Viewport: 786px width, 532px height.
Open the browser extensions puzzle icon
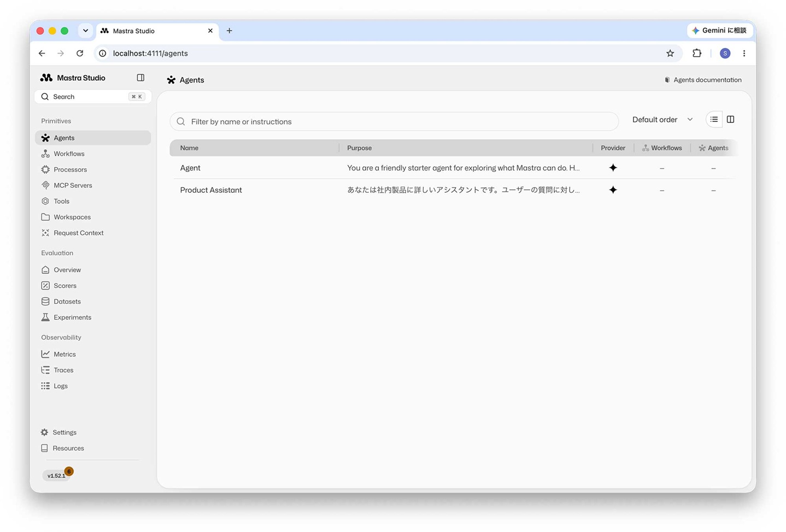click(697, 53)
